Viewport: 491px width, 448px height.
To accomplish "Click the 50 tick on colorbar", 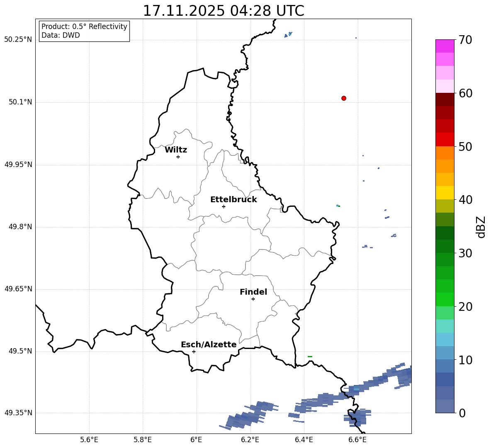I will pos(465,146).
